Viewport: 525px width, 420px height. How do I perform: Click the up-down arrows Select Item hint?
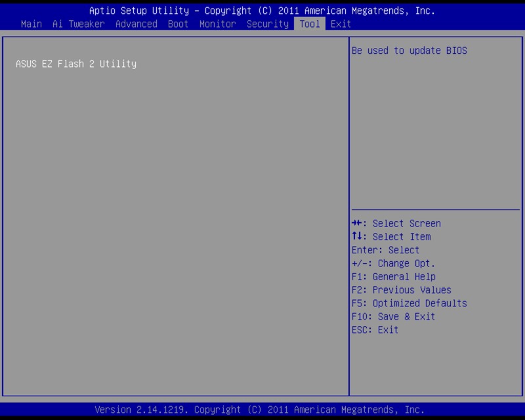click(391, 237)
